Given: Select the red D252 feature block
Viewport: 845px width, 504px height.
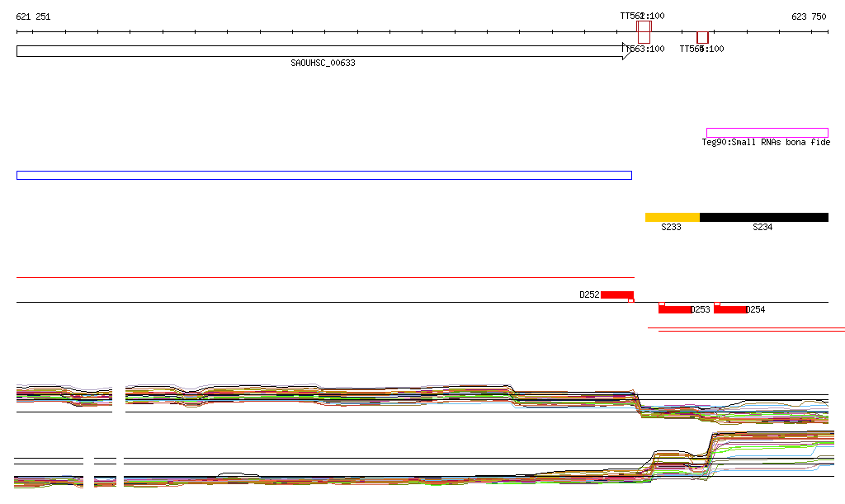Looking at the screenshot, I should coord(617,295).
